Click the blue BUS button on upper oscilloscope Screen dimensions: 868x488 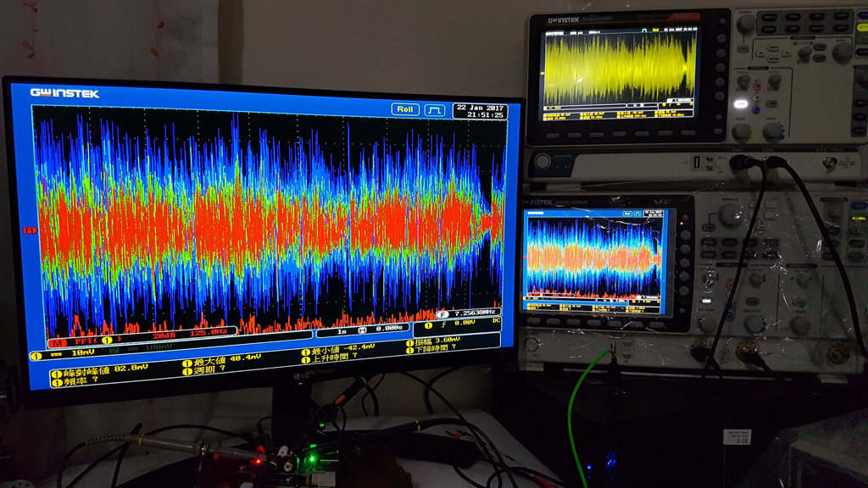[x=755, y=109]
